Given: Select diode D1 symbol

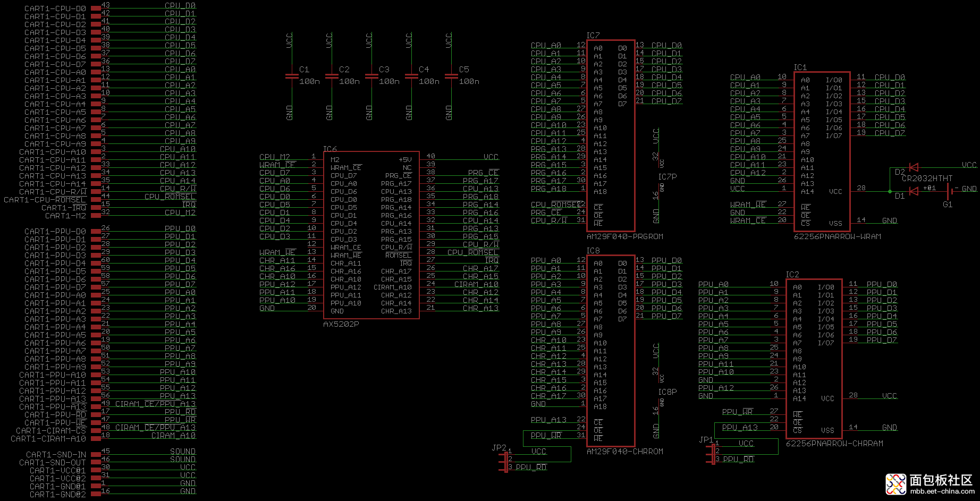Looking at the screenshot, I should pos(914,191).
